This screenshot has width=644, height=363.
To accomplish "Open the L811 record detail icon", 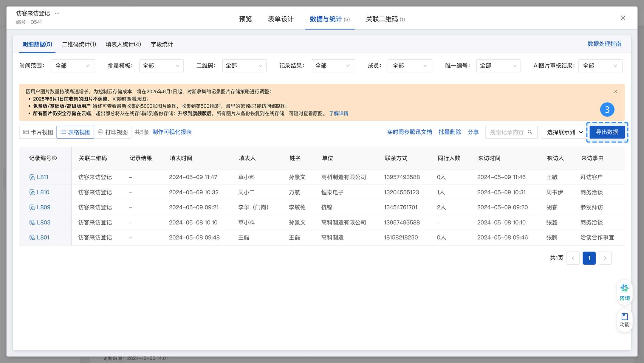I will [x=32, y=177].
